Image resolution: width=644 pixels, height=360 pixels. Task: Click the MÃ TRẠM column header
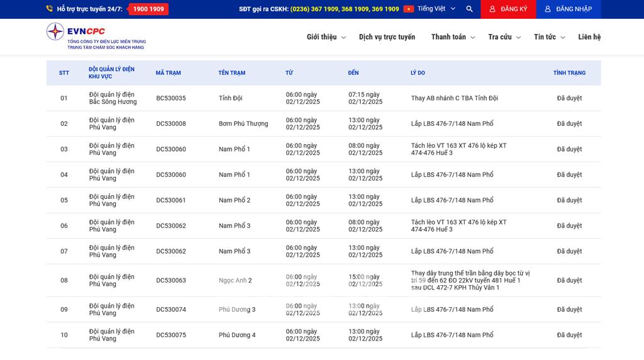(168, 73)
